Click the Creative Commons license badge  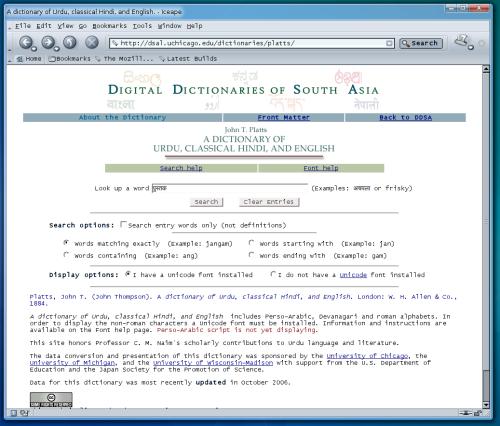(51, 399)
